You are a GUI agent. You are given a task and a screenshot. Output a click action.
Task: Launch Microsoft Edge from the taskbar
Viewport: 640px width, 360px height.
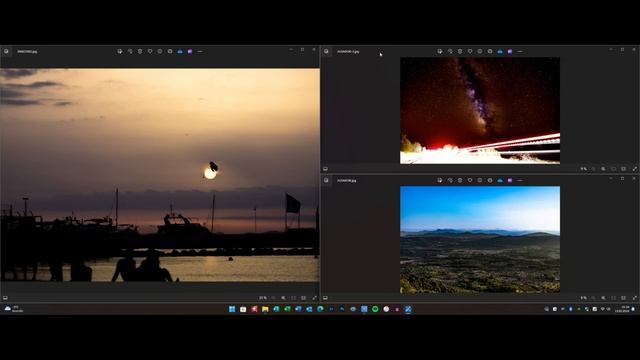[320, 309]
